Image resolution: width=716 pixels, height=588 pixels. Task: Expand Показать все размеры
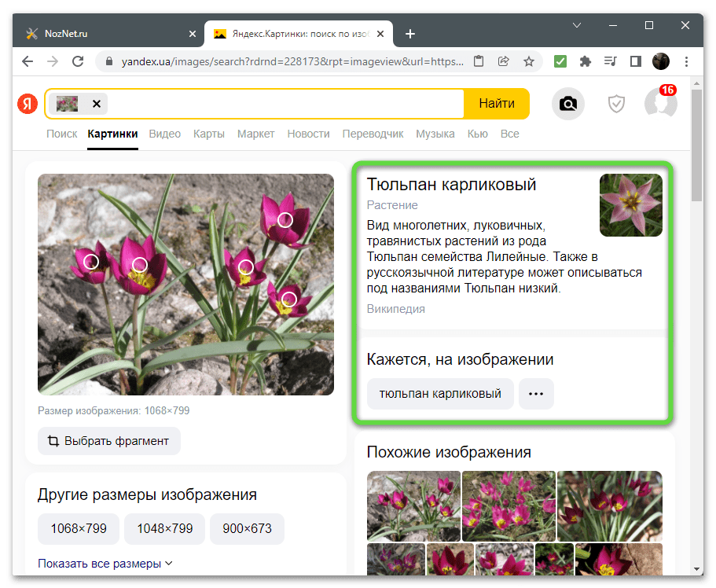pyautogui.click(x=105, y=564)
